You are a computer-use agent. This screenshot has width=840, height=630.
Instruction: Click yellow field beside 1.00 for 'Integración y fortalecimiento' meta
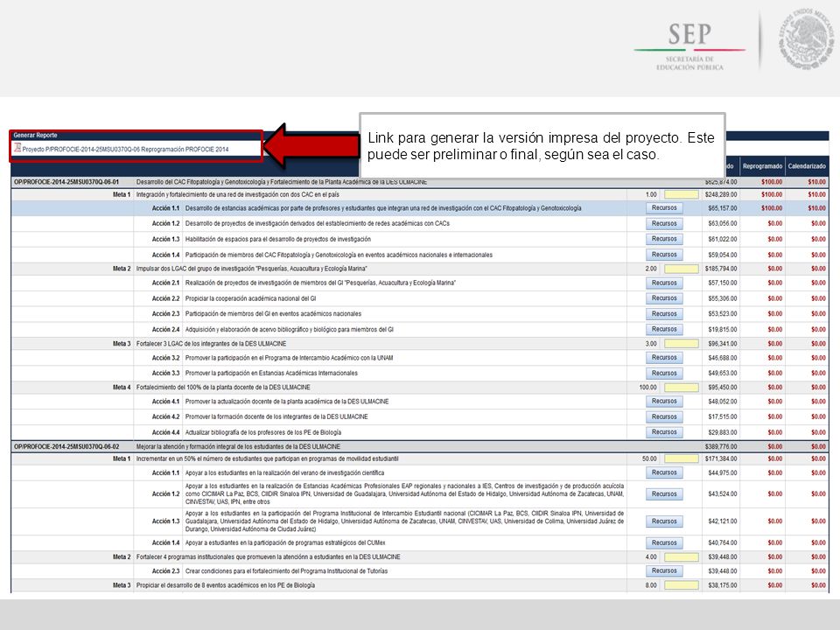pyautogui.click(x=682, y=194)
